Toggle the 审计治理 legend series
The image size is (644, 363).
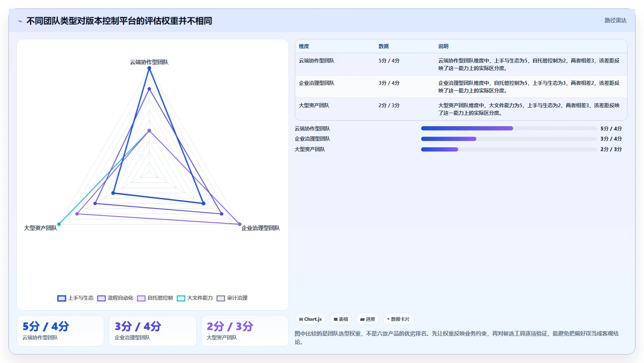[232, 298]
